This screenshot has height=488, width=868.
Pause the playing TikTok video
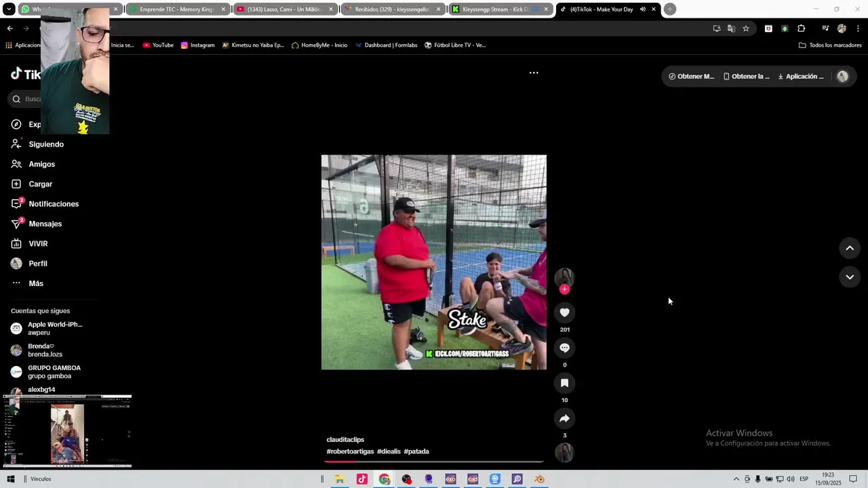pyautogui.click(x=434, y=262)
